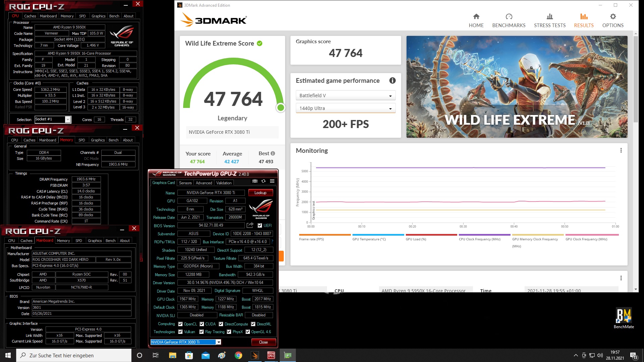The width and height of the screenshot is (644, 362).
Task: Open the HOME section in 3DMark
Action: 476,20
